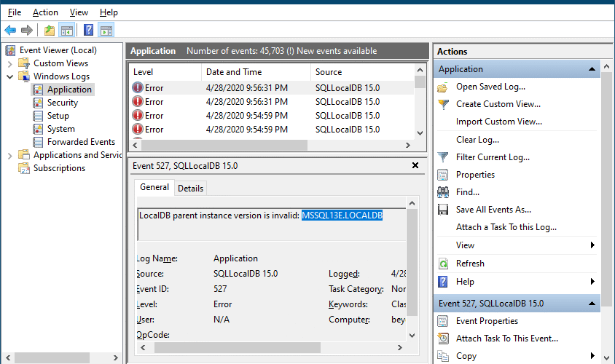Click the Create Custom View funnel icon

pyautogui.click(x=443, y=104)
